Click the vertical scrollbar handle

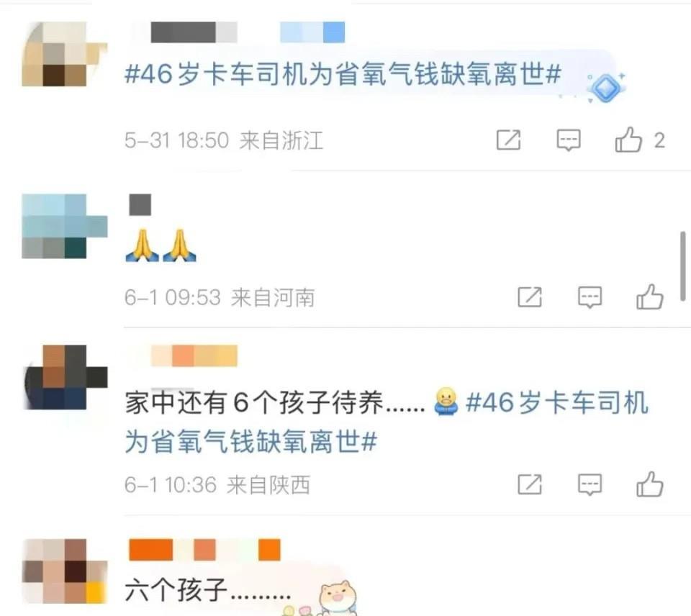click(x=682, y=266)
